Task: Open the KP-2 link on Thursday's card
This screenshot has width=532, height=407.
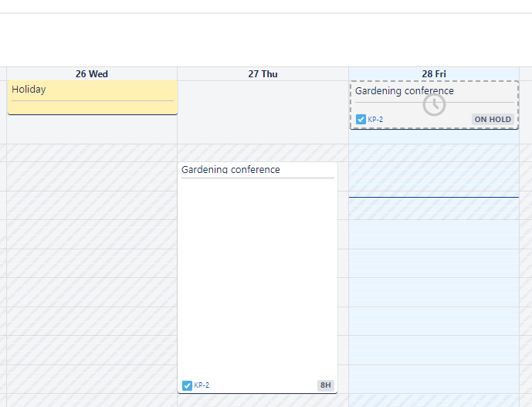Action: pyautogui.click(x=202, y=385)
